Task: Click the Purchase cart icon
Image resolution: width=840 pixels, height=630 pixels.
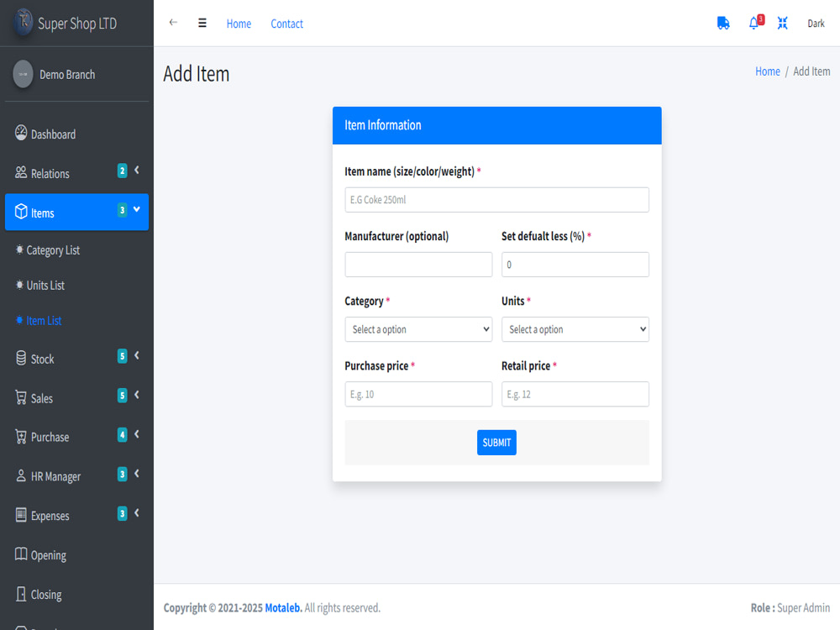Action: pos(21,437)
